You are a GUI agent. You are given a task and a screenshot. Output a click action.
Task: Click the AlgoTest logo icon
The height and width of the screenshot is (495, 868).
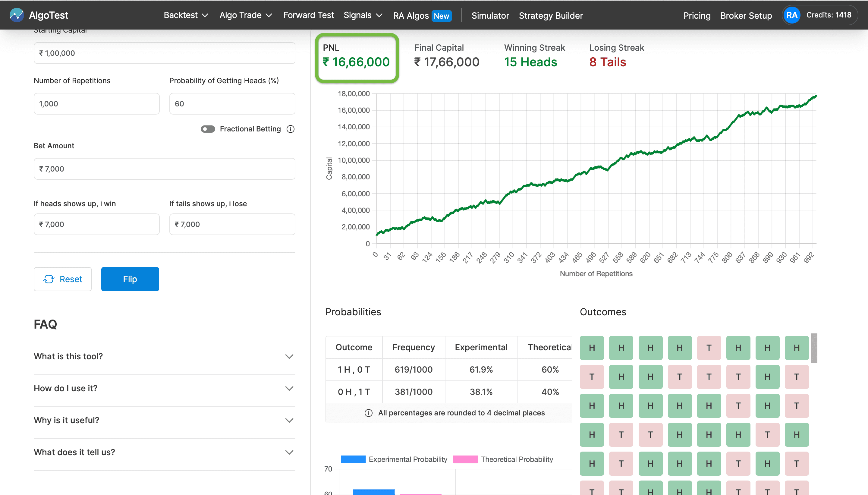[x=16, y=15]
